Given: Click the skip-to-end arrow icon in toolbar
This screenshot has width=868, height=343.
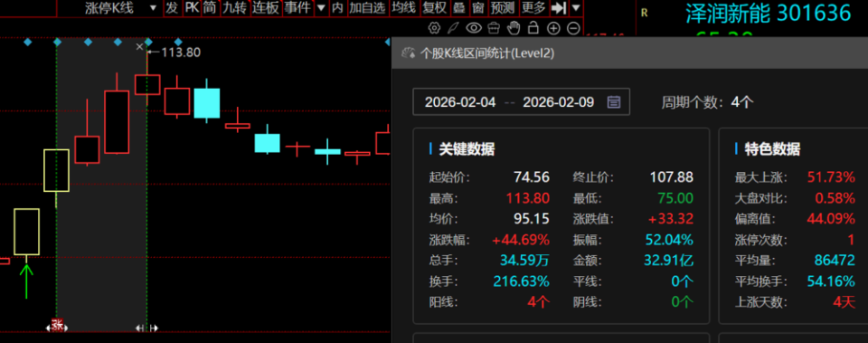Looking at the screenshot, I should pyautogui.click(x=560, y=8).
